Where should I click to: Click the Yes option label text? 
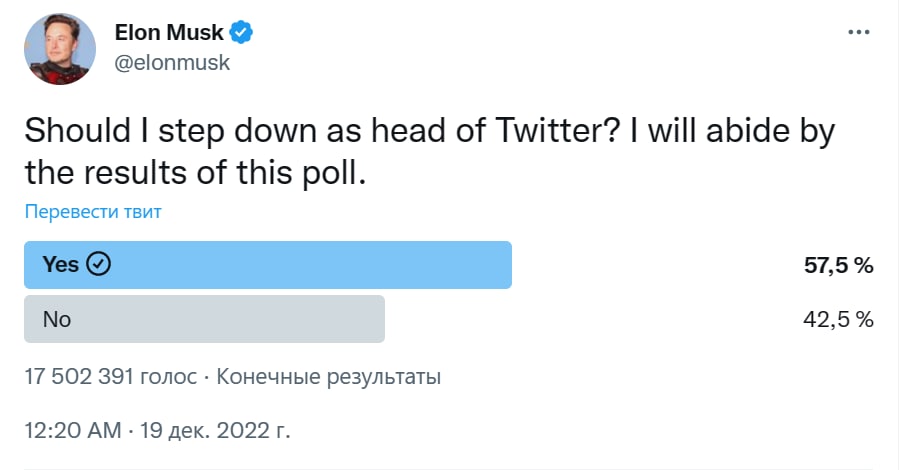pos(61,265)
